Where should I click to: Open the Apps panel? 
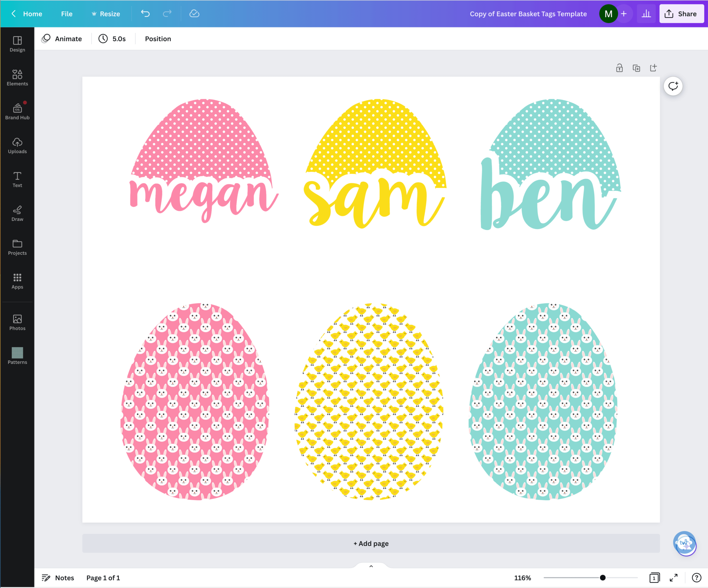(x=17, y=281)
